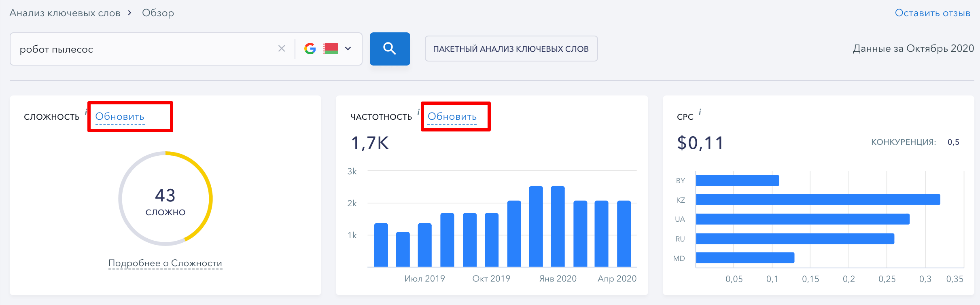This screenshot has height=305, width=980.
Task: Open the Оставить отзыв link
Action: (x=932, y=13)
